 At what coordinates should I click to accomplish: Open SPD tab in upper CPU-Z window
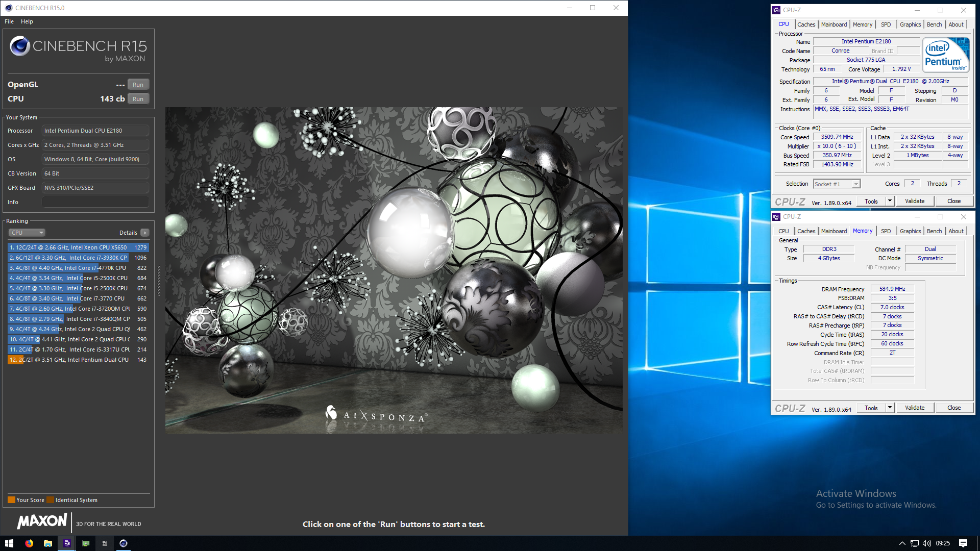[886, 24]
